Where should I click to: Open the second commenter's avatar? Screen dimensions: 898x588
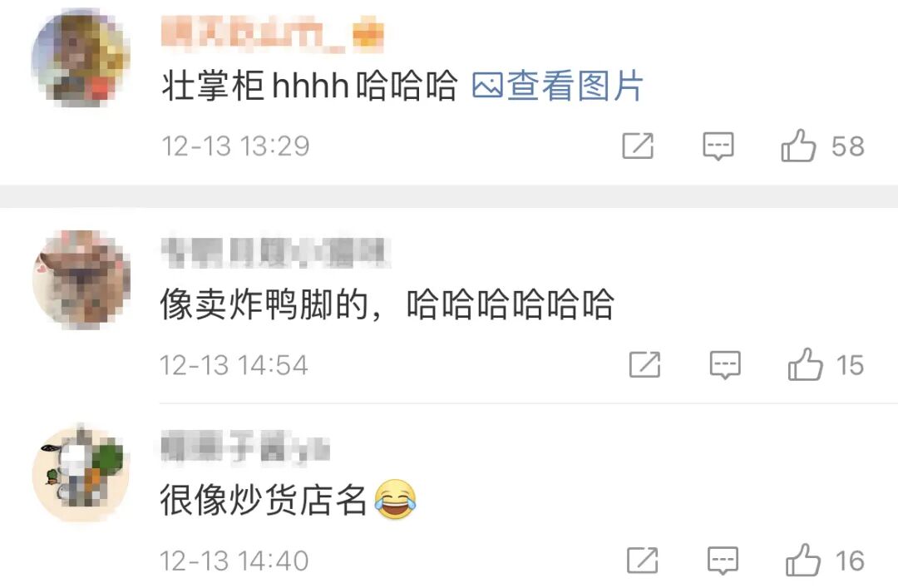tap(81, 279)
